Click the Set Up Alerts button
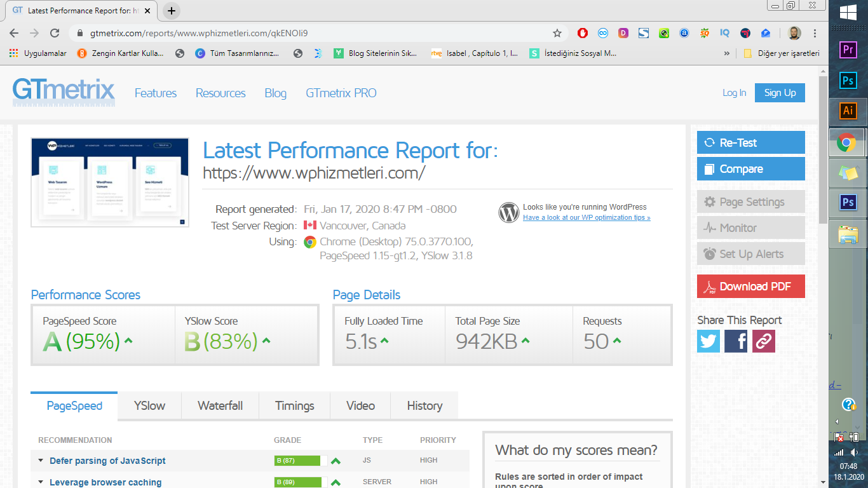The height and width of the screenshot is (488, 868). click(x=751, y=254)
